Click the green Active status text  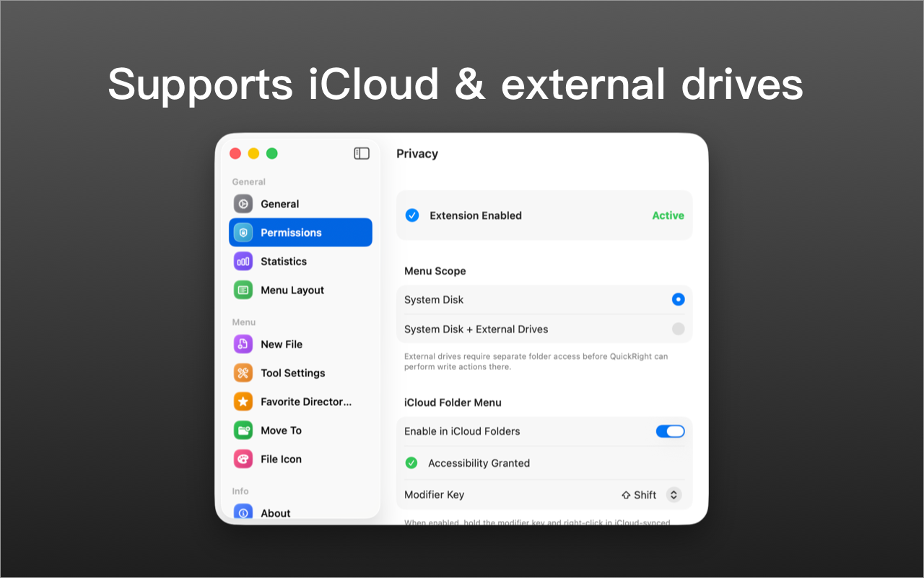[x=668, y=215]
